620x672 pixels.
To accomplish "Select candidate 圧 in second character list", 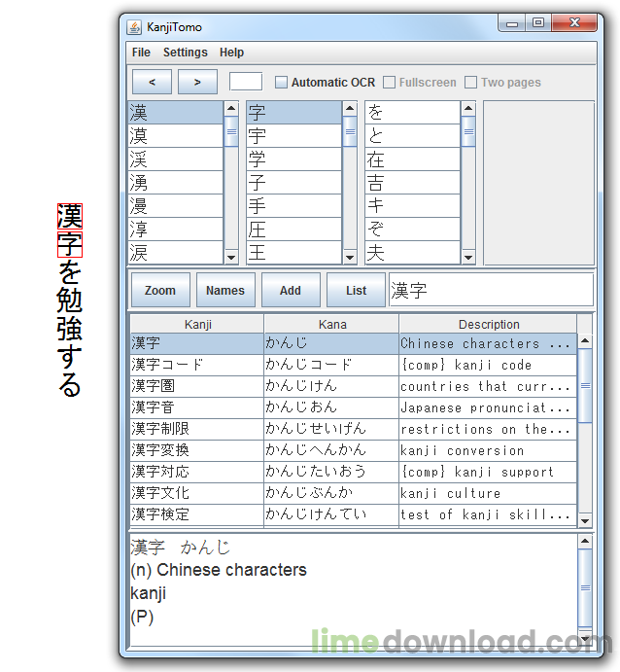I will (294, 230).
